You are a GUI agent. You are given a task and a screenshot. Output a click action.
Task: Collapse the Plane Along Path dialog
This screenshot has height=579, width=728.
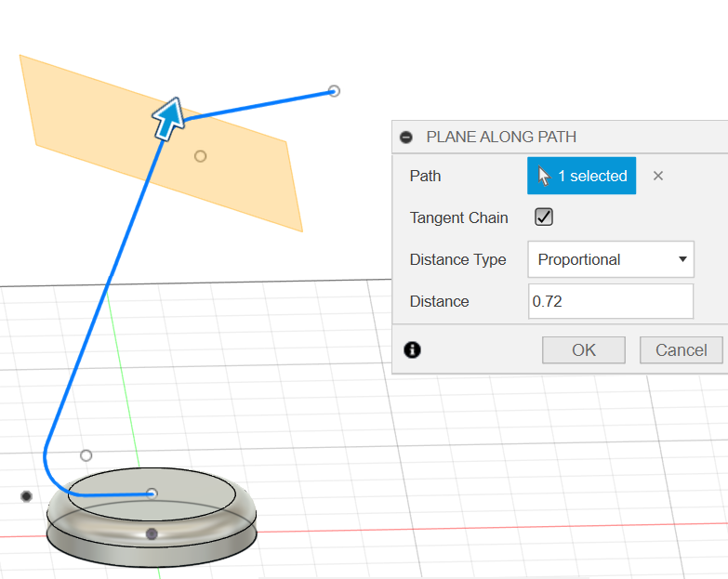[406, 137]
